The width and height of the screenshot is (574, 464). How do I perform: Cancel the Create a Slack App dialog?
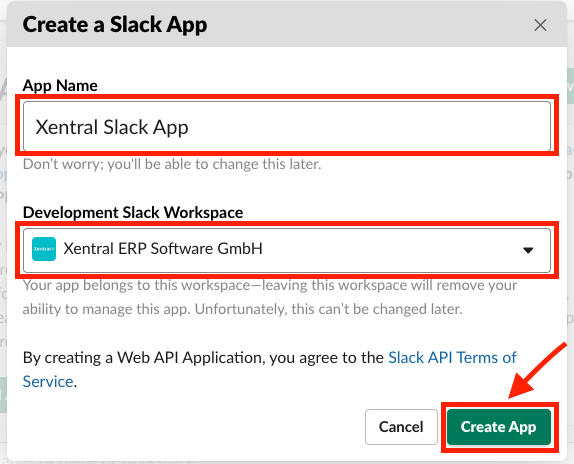click(401, 427)
